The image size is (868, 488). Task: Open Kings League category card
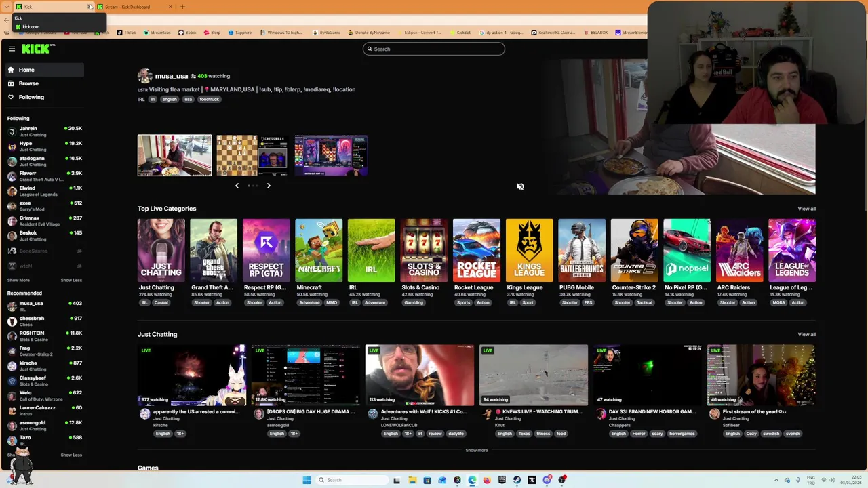tap(529, 250)
